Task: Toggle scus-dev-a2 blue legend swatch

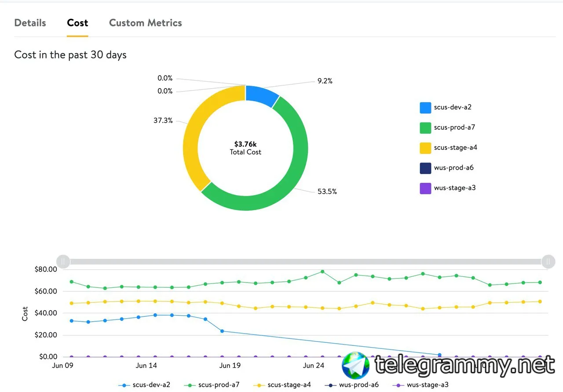Action: tap(425, 108)
